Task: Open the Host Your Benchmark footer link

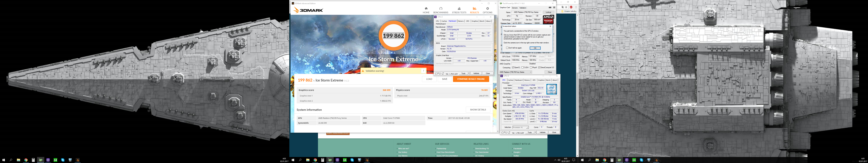Action: click(445, 152)
